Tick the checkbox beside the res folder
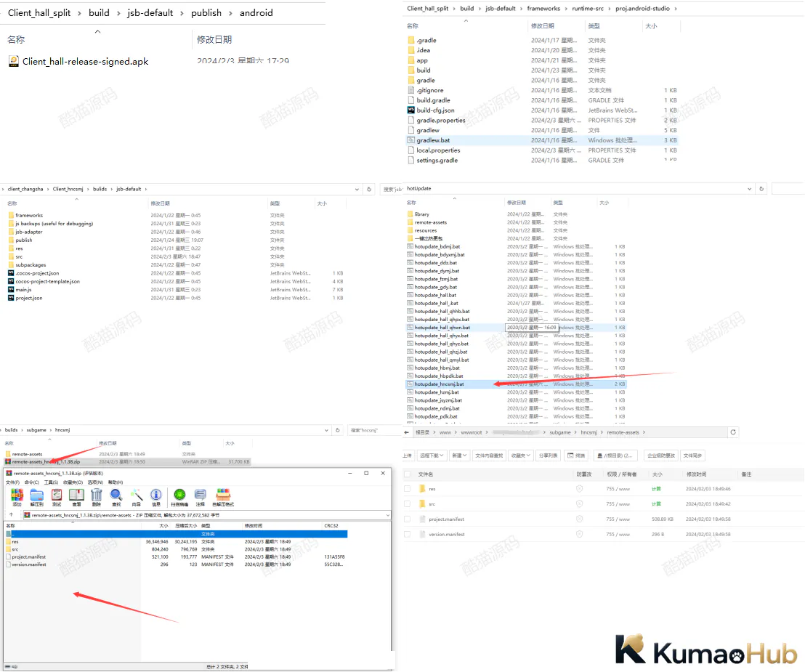Image resolution: width=805 pixels, height=672 pixels. coord(407,489)
